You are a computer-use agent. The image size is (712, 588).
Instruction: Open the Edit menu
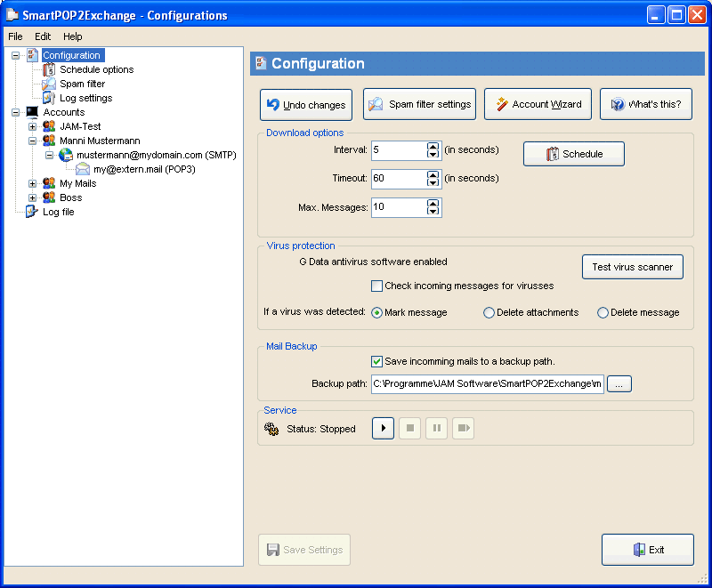(43, 36)
